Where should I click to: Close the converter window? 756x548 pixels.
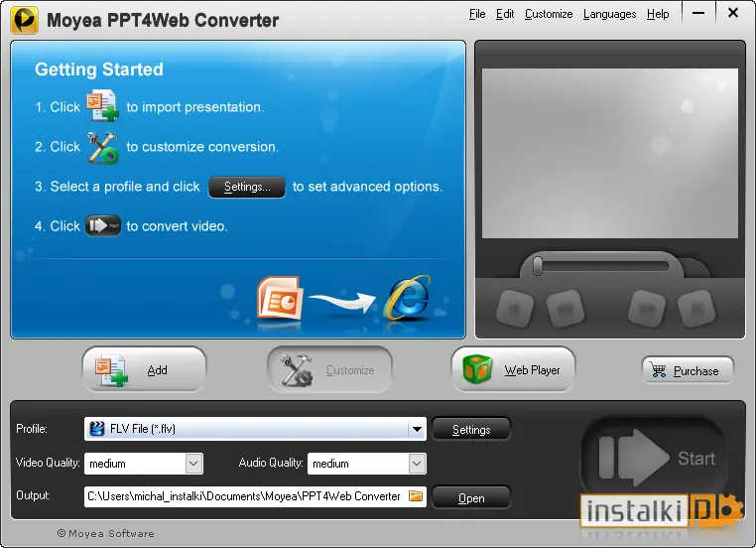(733, 13)
